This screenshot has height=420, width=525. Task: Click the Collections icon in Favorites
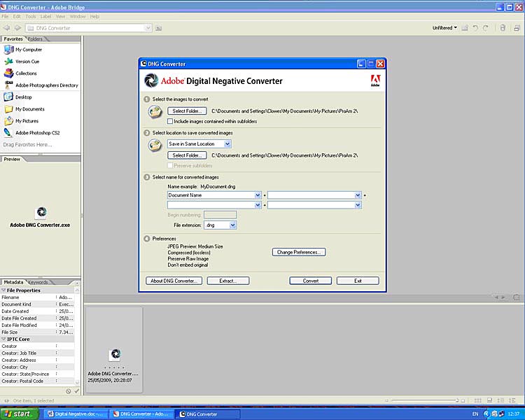8,73
